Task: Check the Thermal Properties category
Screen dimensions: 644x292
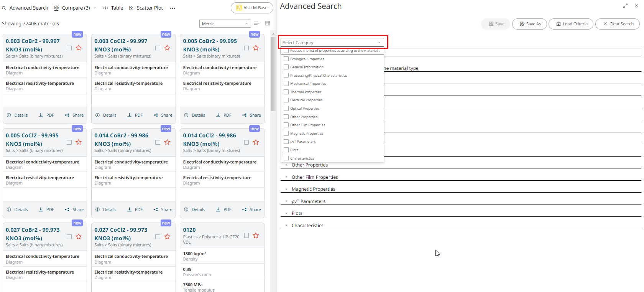Action: [x=286, y=92]
